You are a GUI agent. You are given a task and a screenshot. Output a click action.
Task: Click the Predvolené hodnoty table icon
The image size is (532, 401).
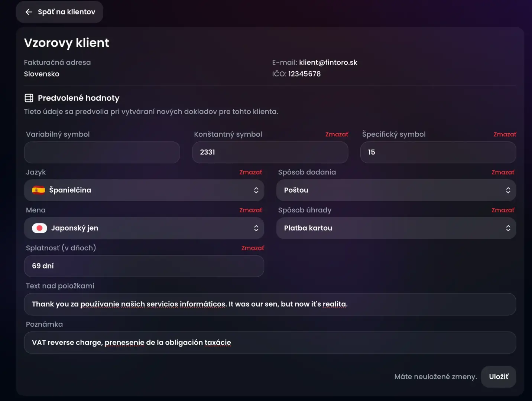[29, 98]
